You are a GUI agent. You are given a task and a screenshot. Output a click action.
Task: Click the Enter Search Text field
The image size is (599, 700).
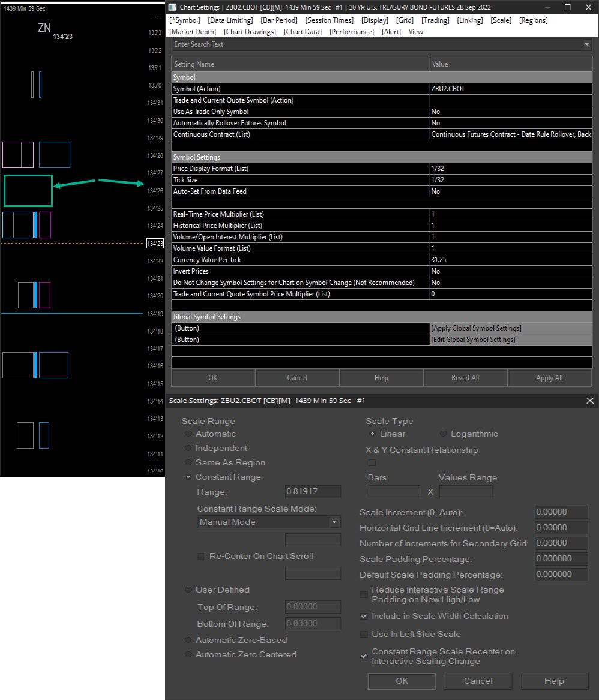(x=376, y=44)
